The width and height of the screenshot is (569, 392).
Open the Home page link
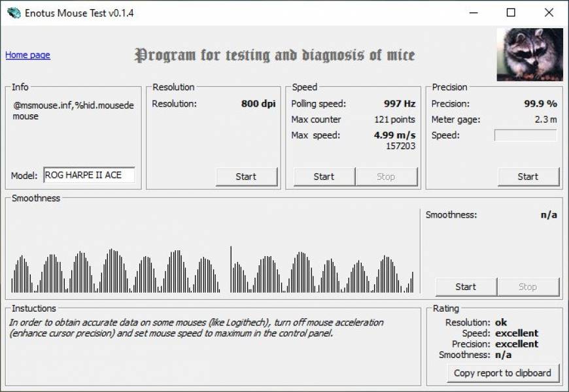27,56
